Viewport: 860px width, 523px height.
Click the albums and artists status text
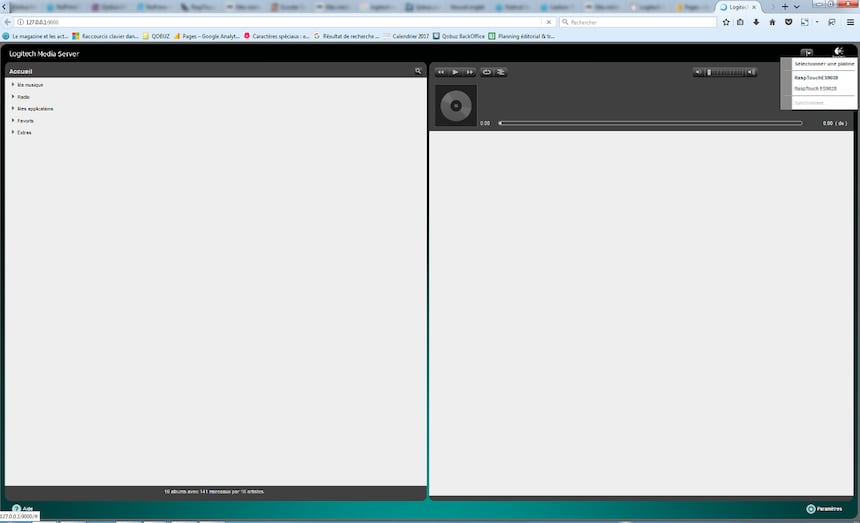pyautogui.click(x=214, y=492)
